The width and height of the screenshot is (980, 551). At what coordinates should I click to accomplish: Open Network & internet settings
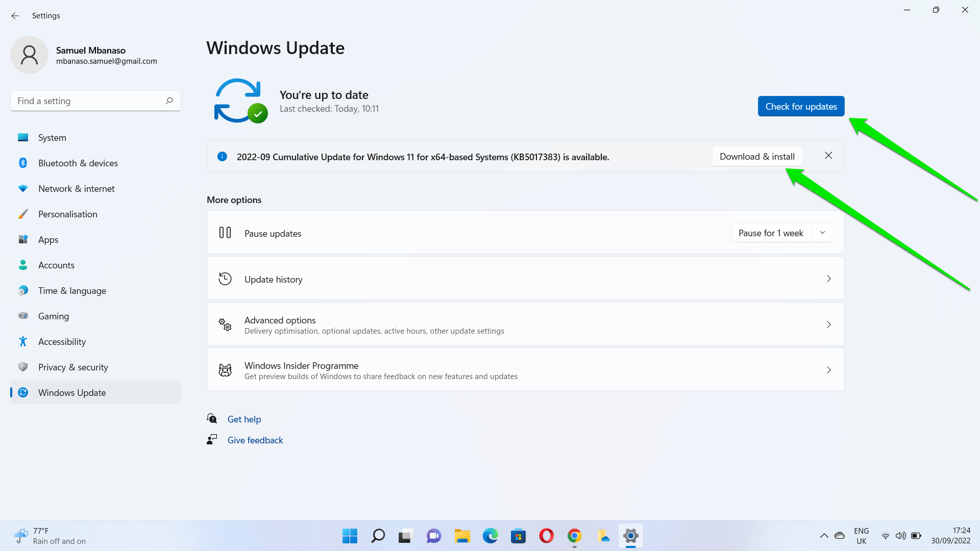click(95, 189)
